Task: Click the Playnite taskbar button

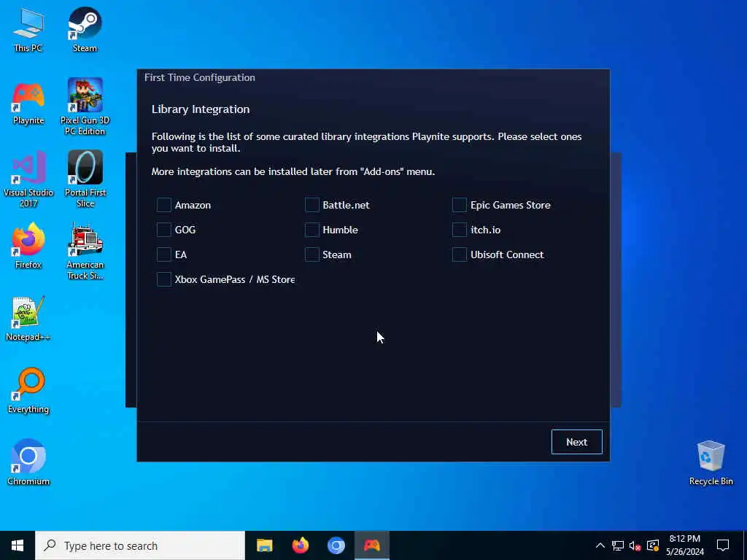Action: pos(372,545)
